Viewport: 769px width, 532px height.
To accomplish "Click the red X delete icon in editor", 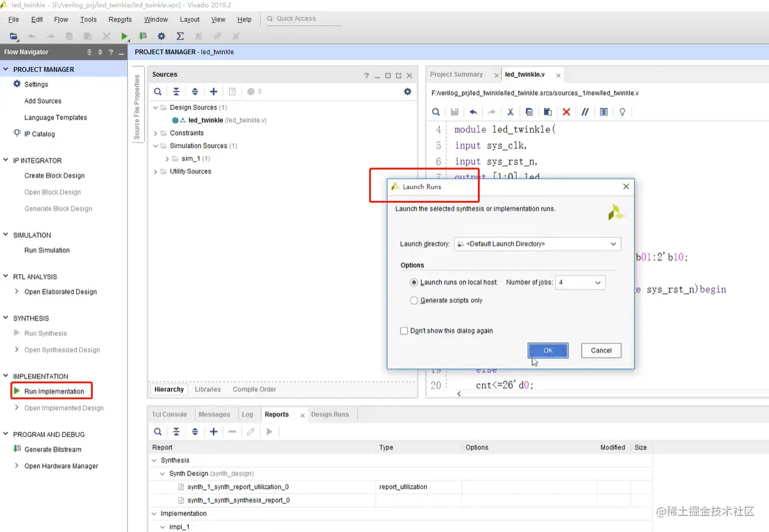I will tap(566, 112).
